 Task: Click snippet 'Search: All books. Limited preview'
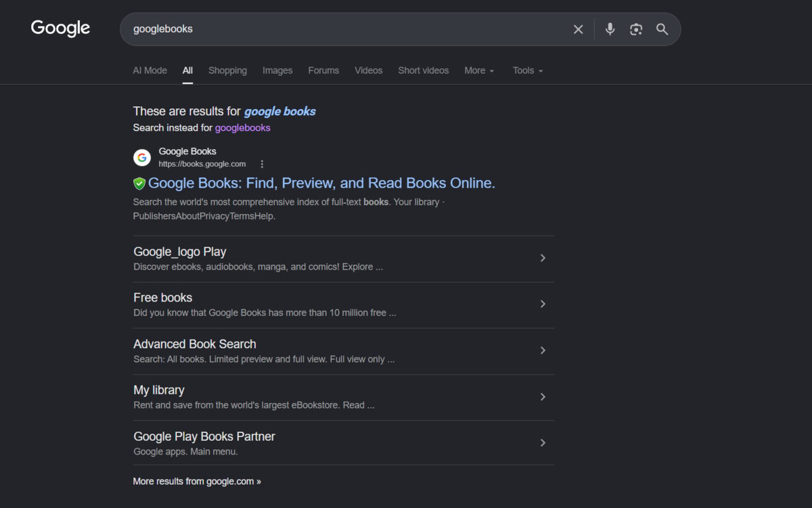coord(264,359)
